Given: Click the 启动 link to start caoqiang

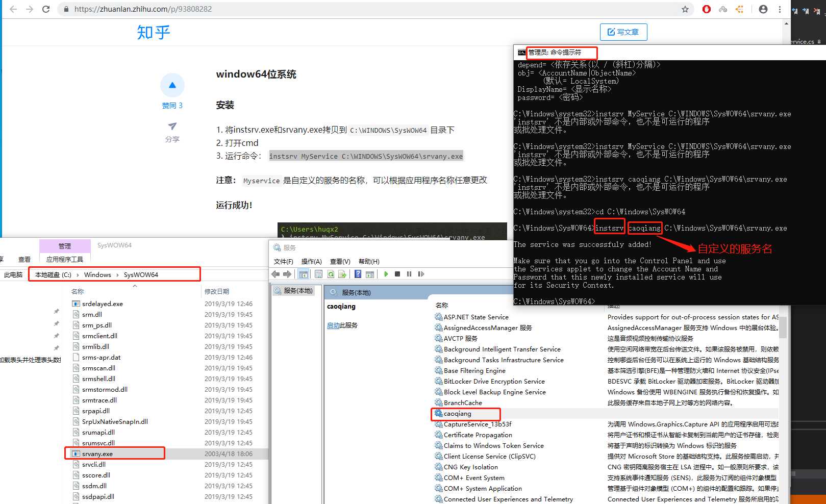Looking at the screenshot, I should (333, 325).
